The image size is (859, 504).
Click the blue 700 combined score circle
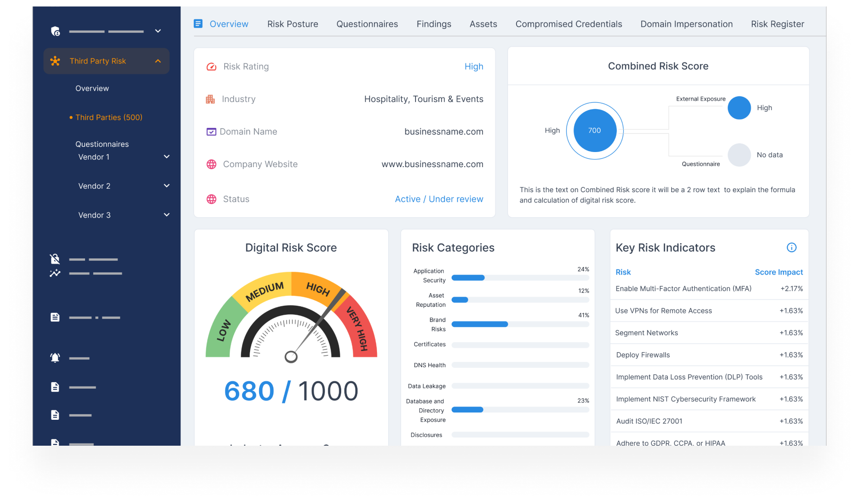coord(595,130)
